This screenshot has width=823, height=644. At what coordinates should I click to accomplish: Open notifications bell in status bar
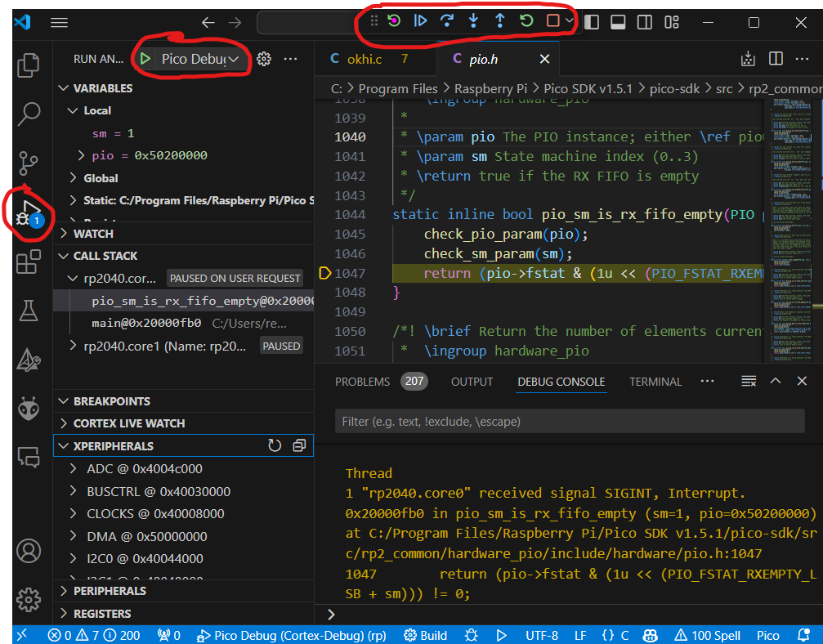point(803,635)
